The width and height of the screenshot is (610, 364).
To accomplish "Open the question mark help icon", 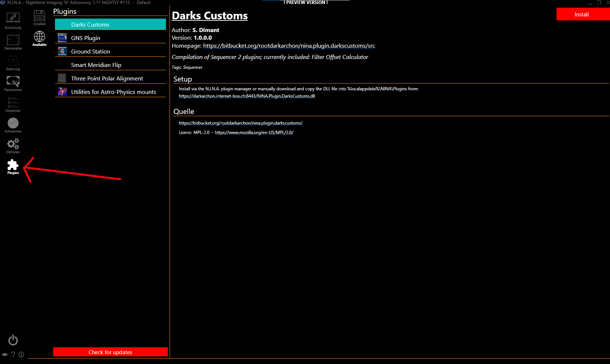I will point(13,355).
